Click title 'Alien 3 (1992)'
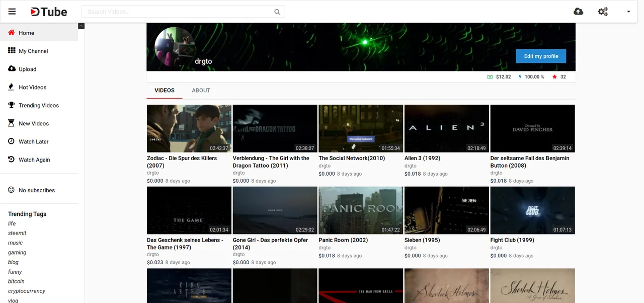The image size is (644, 303). (422, 158)
